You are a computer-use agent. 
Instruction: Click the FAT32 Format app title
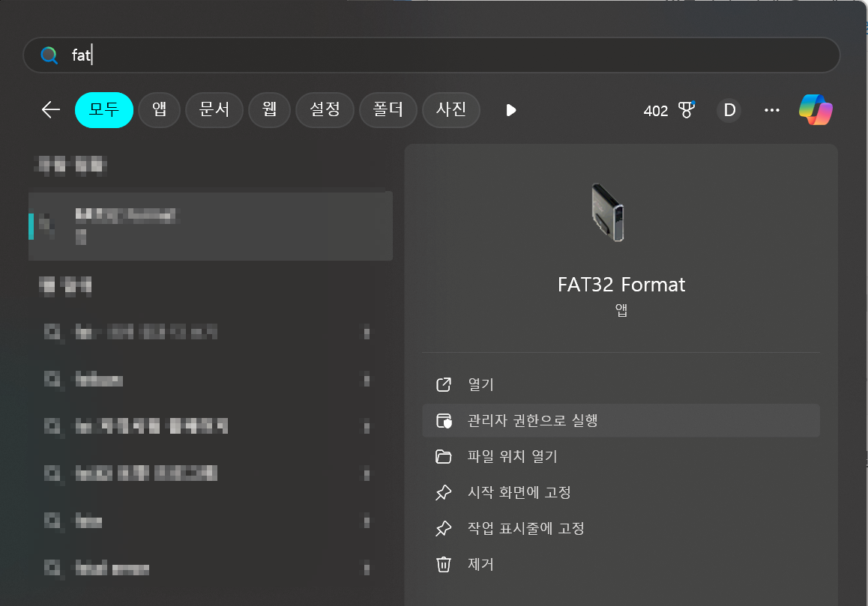tap(621, 285)
